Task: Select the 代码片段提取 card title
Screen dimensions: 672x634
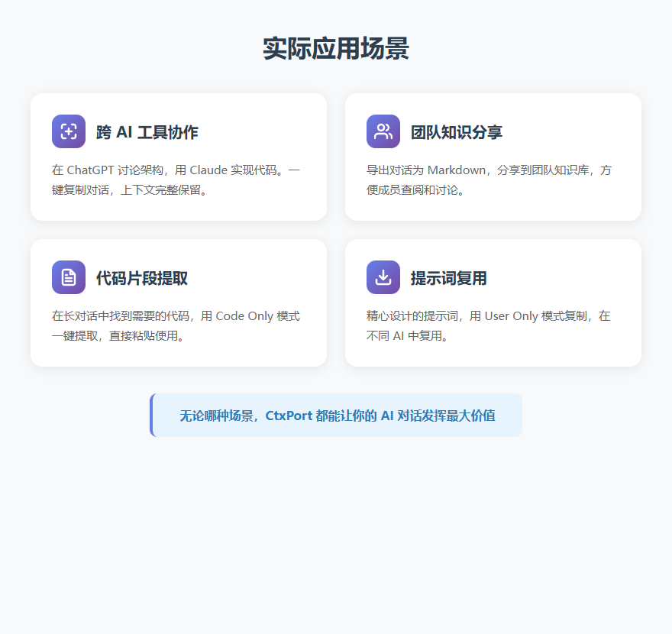Action: point(142,278)
